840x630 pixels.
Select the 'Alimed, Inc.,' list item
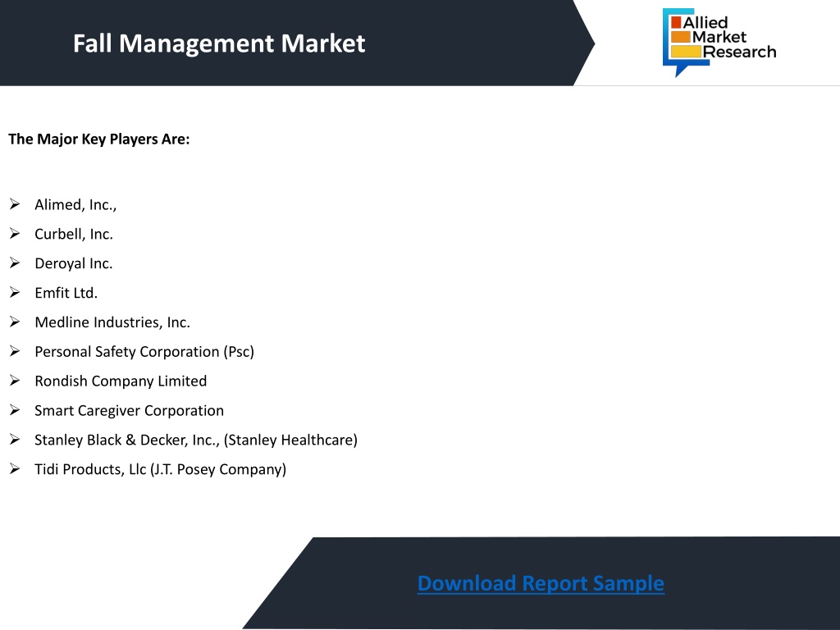(75, 204)
